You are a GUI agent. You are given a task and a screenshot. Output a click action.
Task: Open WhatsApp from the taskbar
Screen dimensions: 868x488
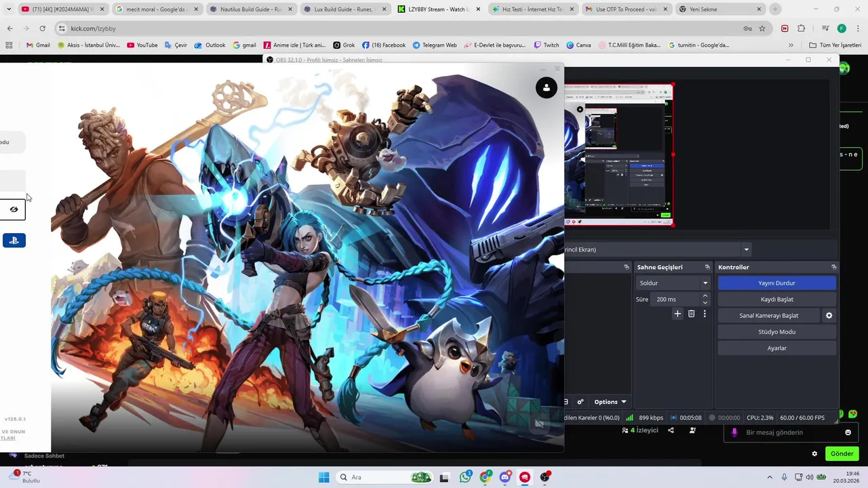[x=465, y=477]
